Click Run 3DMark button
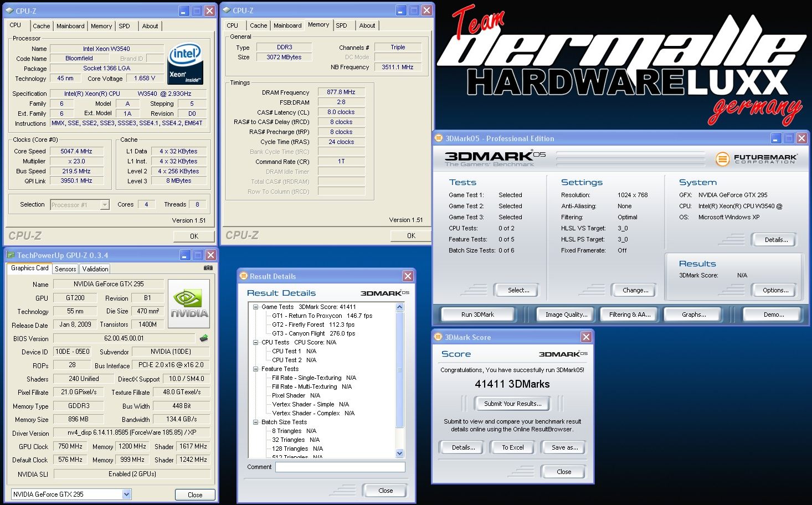This screenshot has width=812, height=505. click(477, 315)
